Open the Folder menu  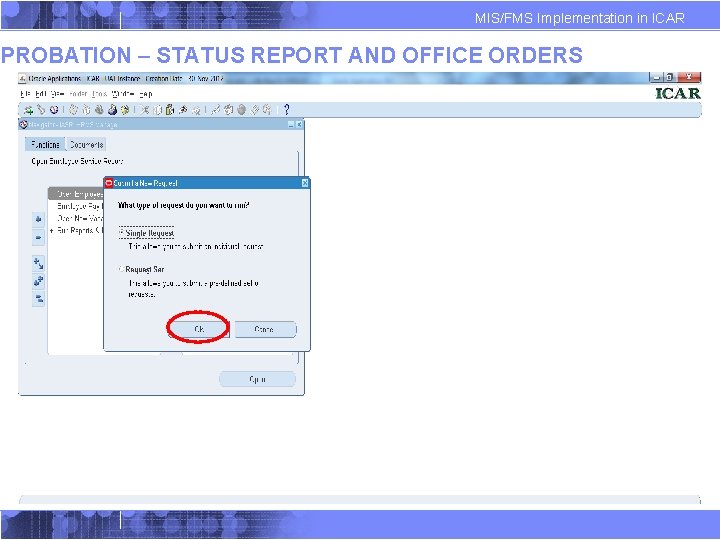[x=78, y=94]
